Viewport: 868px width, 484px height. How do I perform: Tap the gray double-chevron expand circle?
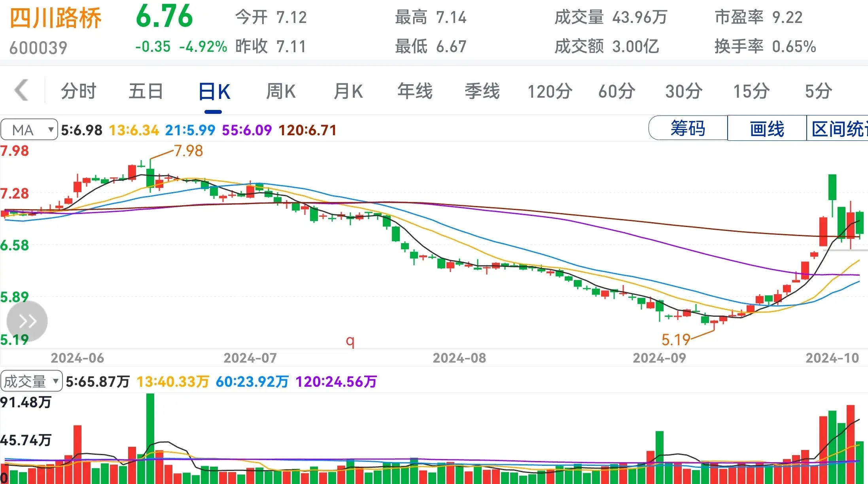(x=27, y=321)
